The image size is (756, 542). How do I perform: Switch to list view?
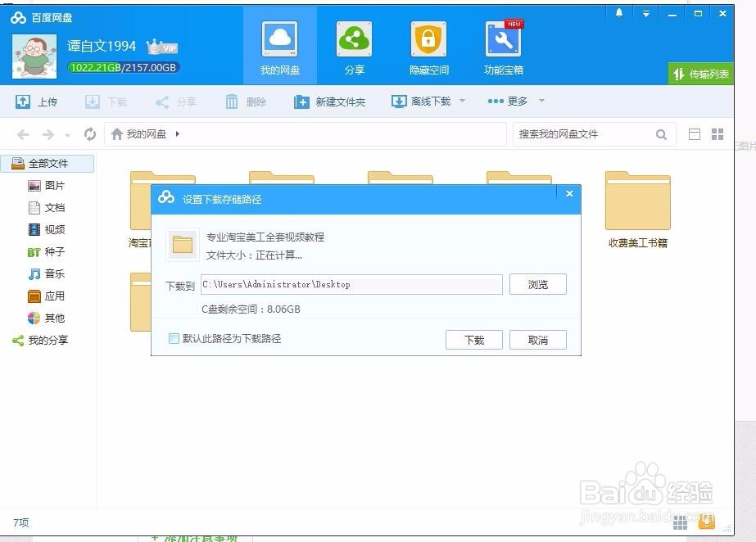point(695,134)
